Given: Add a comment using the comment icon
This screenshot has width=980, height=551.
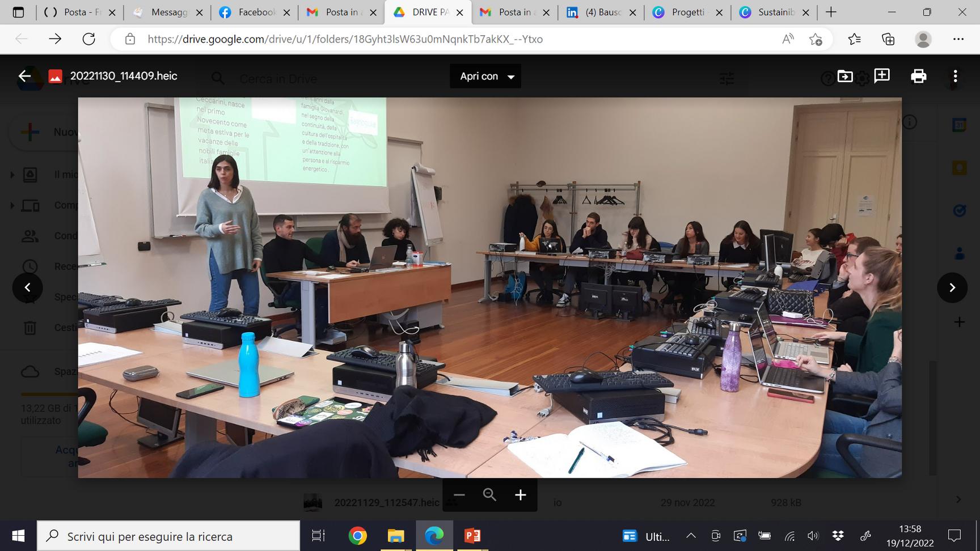Looking at the screenshot, I should pos(882,76).
